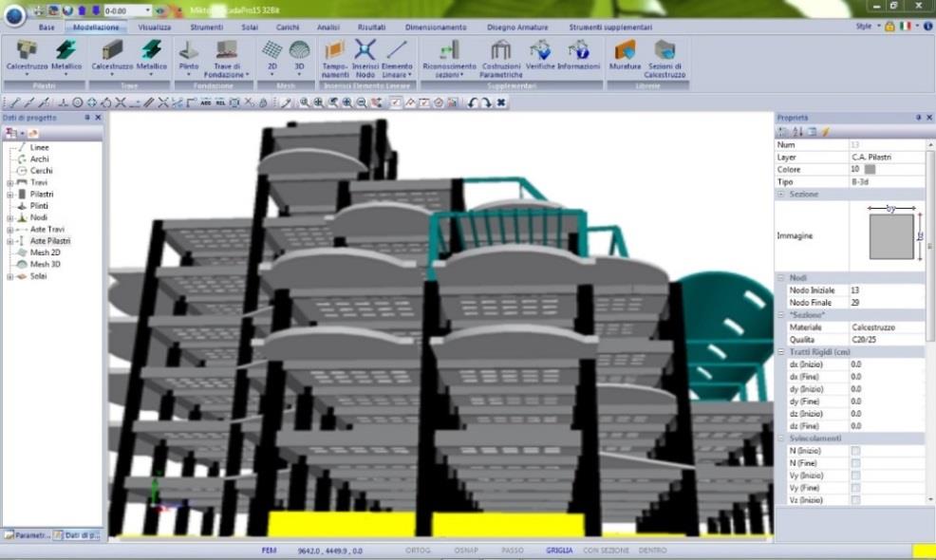936x560 pixels.
Task: Open Riconoscimento sezioni tool
Action: tap(450, 59)
